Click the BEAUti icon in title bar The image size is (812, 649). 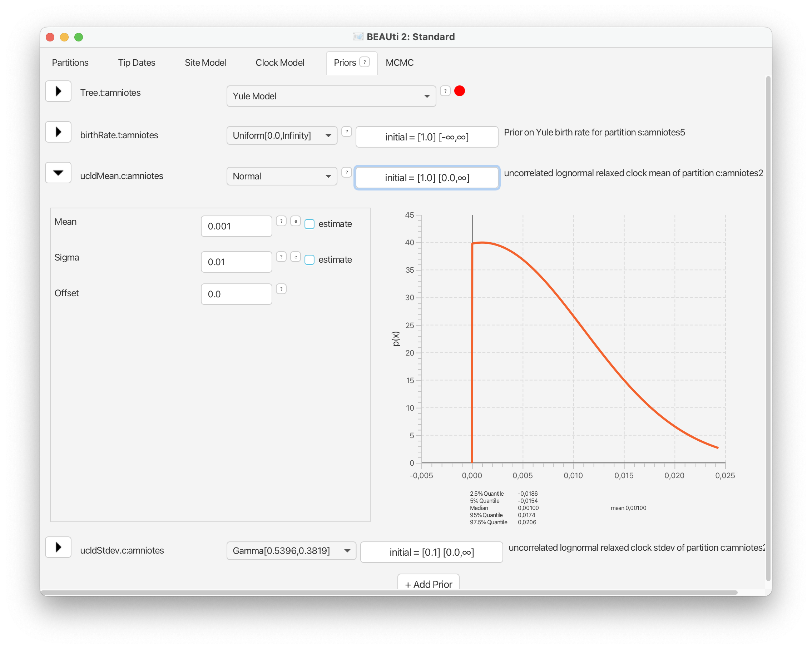pyautogui.click(x=358, y=36)
